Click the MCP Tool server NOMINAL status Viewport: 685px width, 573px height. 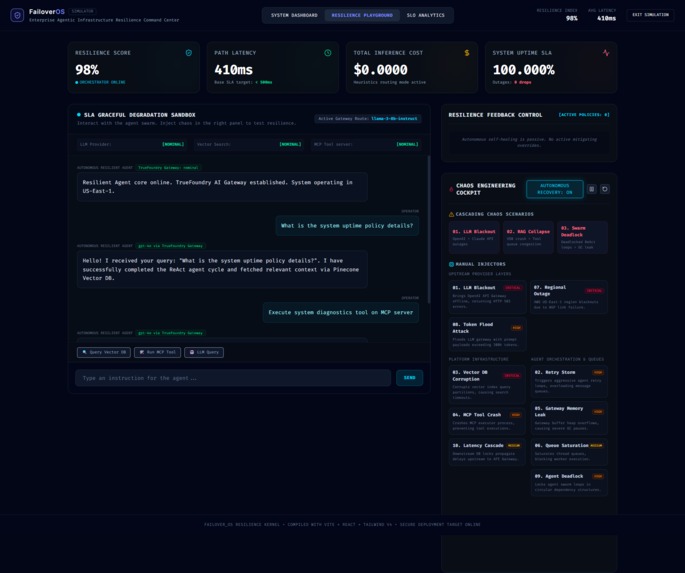(407, 144)
